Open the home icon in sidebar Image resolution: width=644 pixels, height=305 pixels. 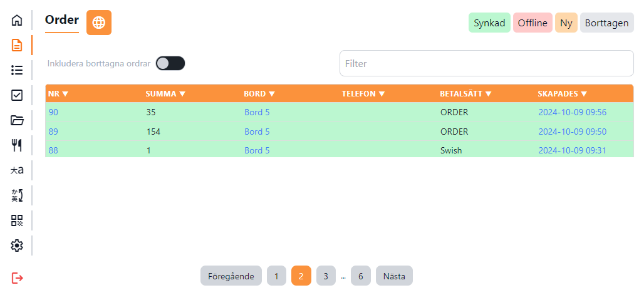(17, 20)
